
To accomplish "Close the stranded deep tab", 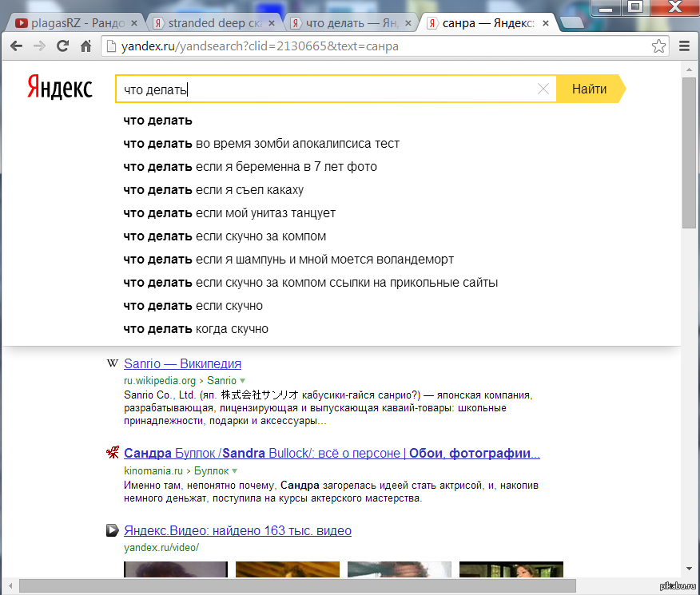I will click(272, 23).
